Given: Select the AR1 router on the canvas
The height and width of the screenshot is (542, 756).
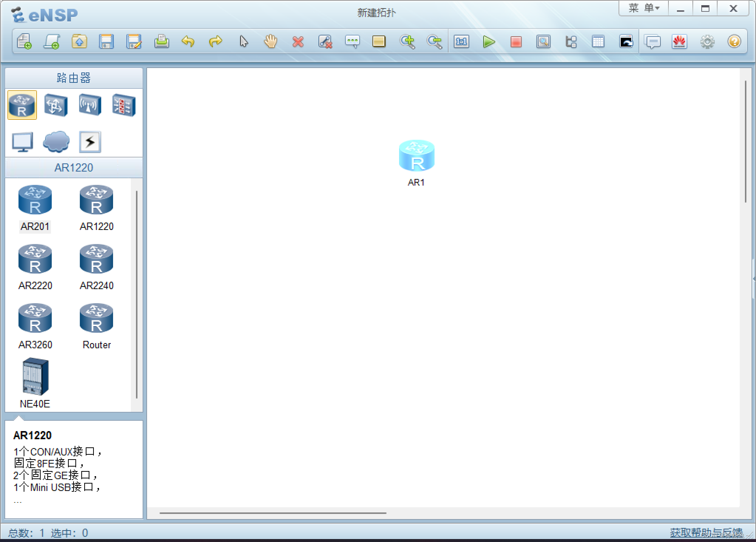Looking at the screenshot, I should tap(416, 155).
